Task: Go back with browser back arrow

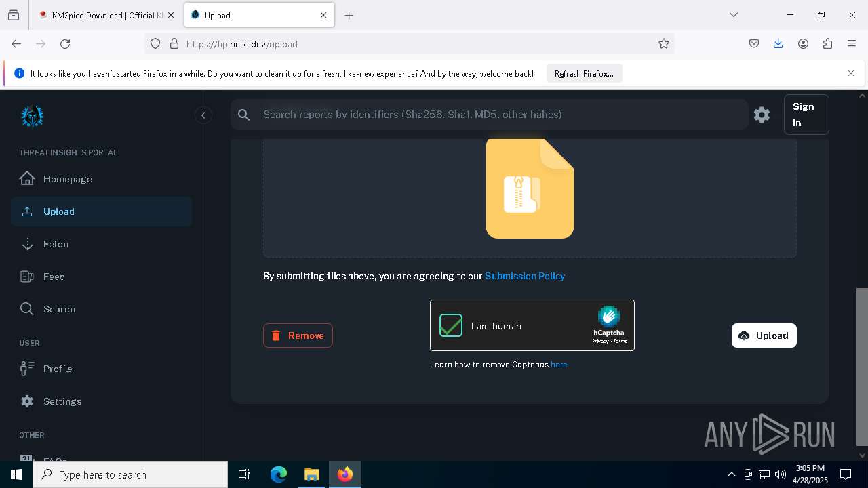Action: coord(16,44)
